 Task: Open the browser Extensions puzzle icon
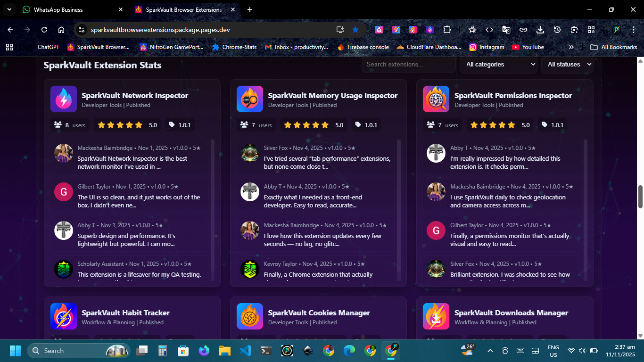[447, 29]
